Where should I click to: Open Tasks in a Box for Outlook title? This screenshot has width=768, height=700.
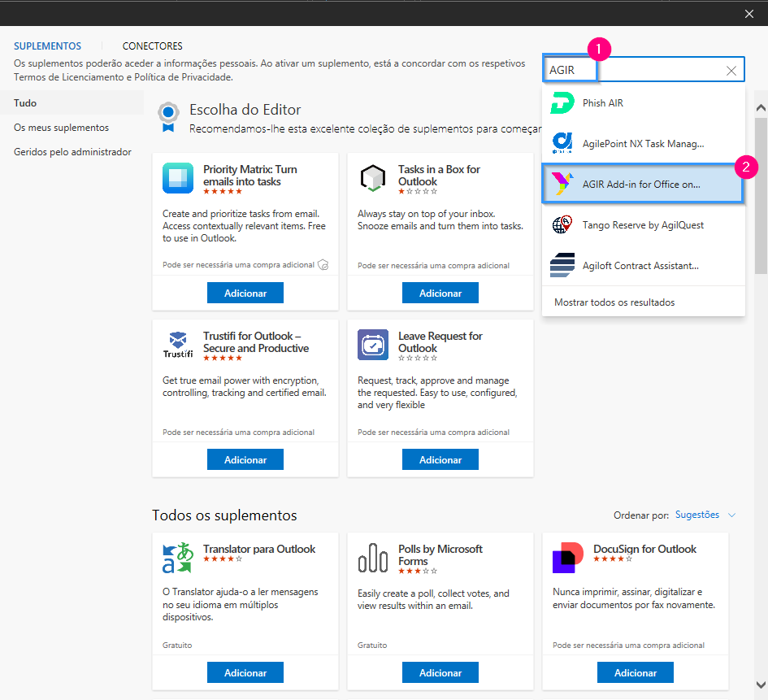pyautogui.click(x=439, y=176)
